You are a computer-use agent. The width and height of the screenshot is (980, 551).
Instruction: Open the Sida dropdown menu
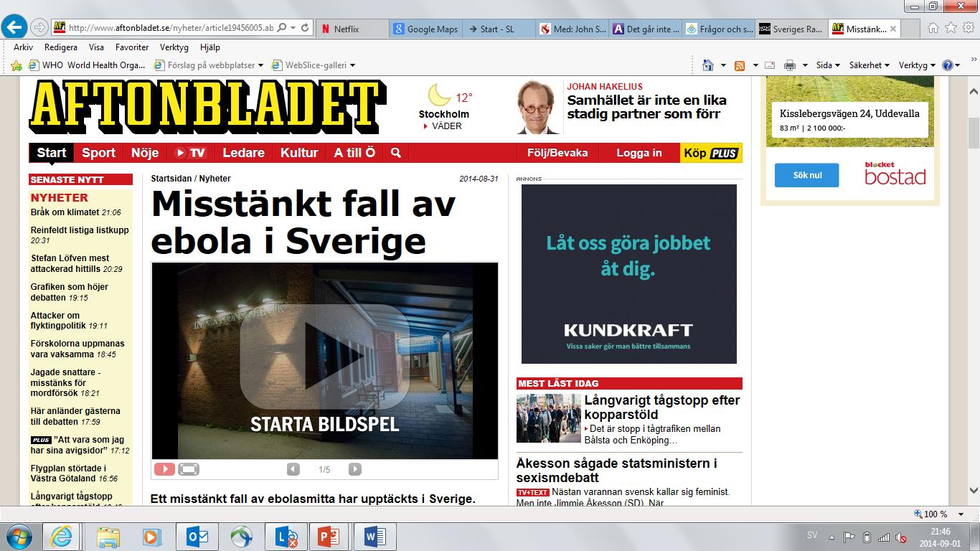point(828,65)
